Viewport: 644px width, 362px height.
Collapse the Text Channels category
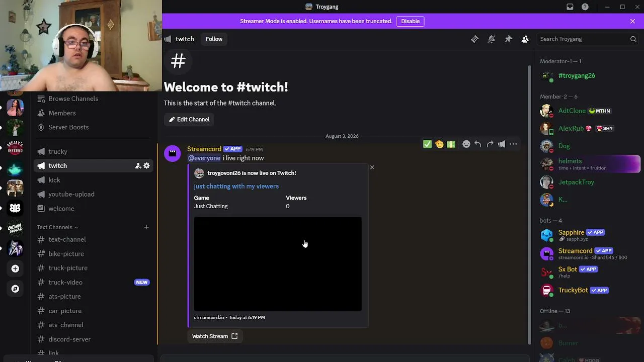click(57, 227)
